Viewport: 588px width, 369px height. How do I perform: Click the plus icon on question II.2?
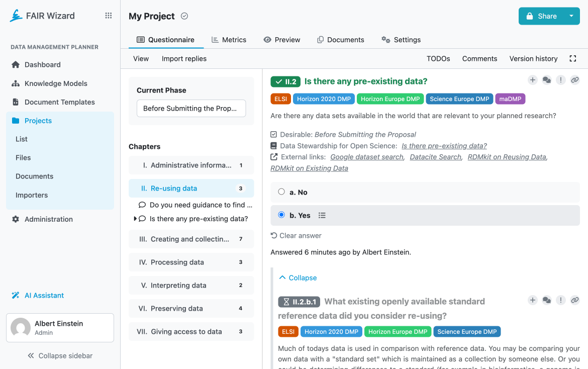pos(533,80)
